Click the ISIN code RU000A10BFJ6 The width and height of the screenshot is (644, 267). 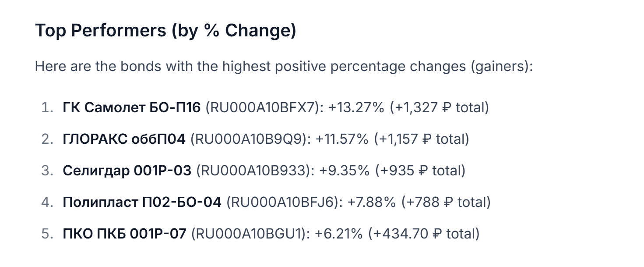[x=283, y=202]
